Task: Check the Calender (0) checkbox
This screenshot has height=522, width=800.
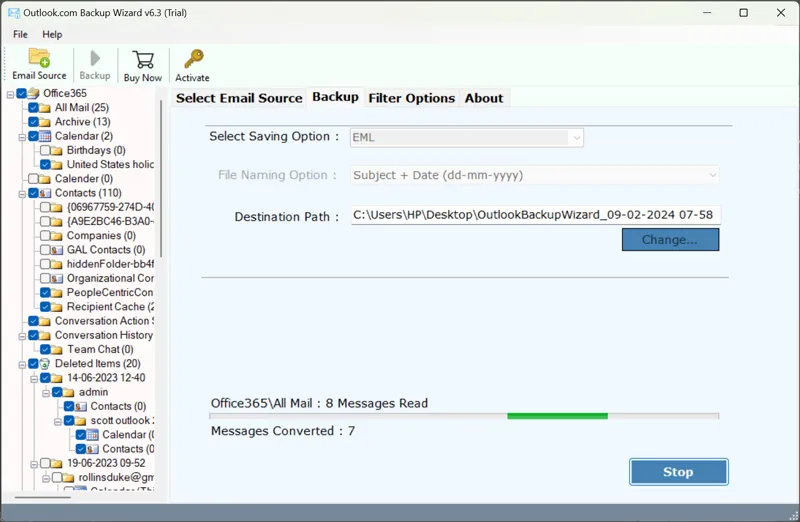Action: click(x=33, y=179)
